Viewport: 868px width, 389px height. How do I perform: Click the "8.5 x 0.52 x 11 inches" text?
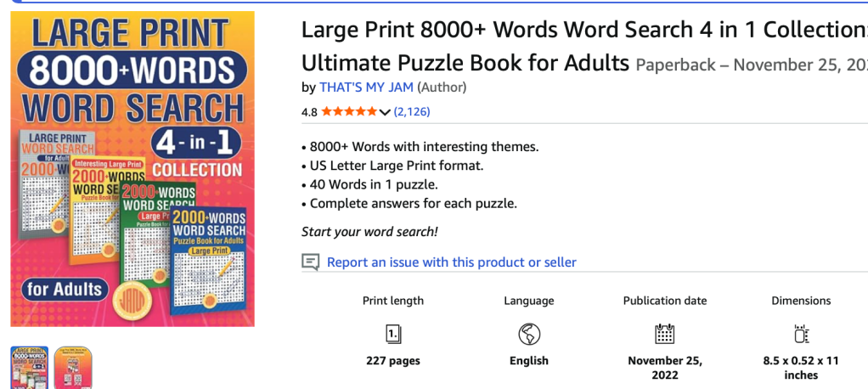[x=801, y=368]
